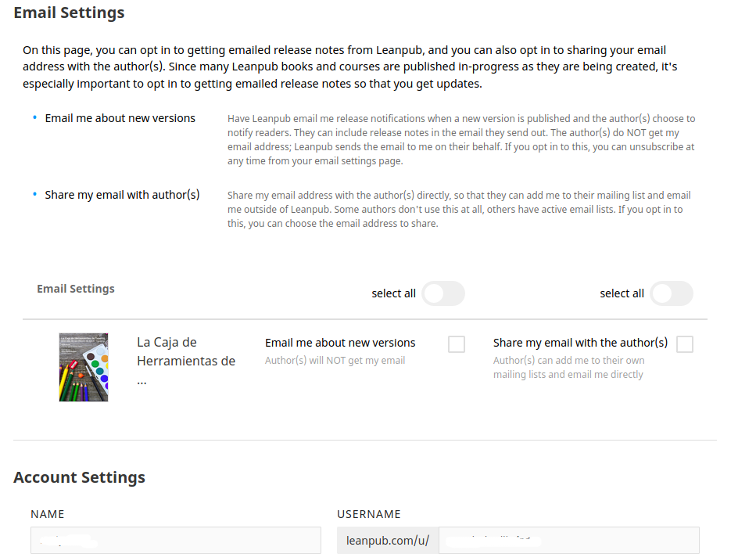Click the top Email Settings page heading

pyautogui.click(x=69, y=13)
